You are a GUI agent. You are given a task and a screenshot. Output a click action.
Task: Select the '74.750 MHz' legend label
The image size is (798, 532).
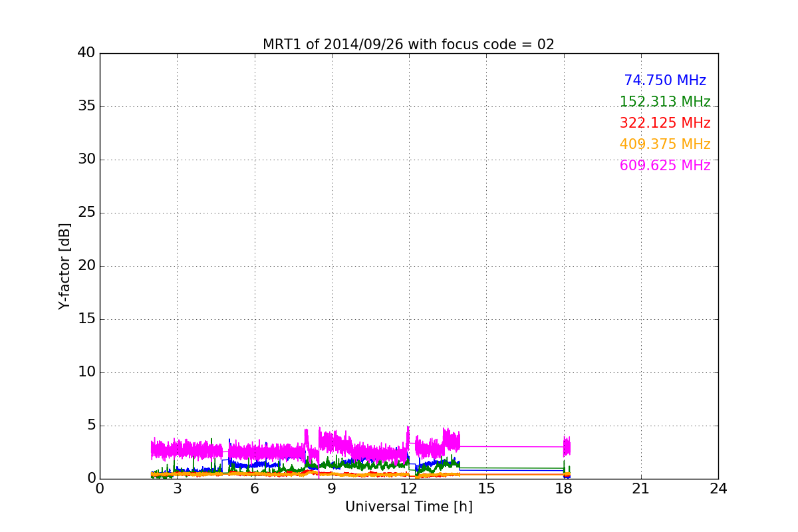coord(665,80)
